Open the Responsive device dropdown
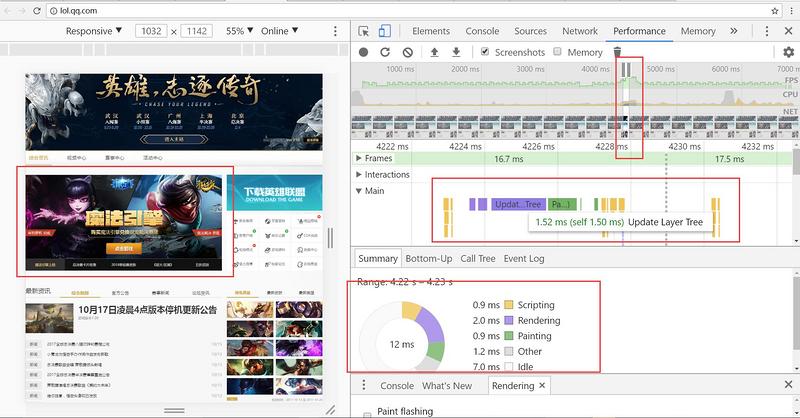The height and width of the screenshot is (418, 800). point(93,31)
